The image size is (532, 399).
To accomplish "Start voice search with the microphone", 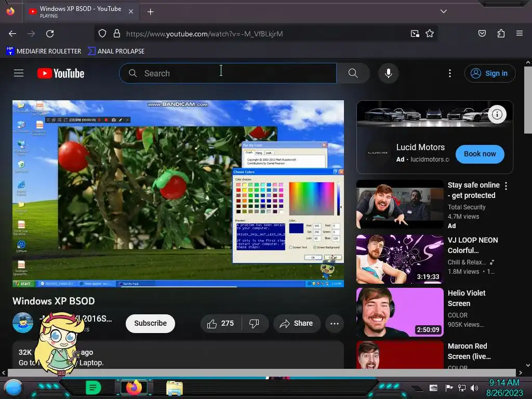I will click(389, 73).
